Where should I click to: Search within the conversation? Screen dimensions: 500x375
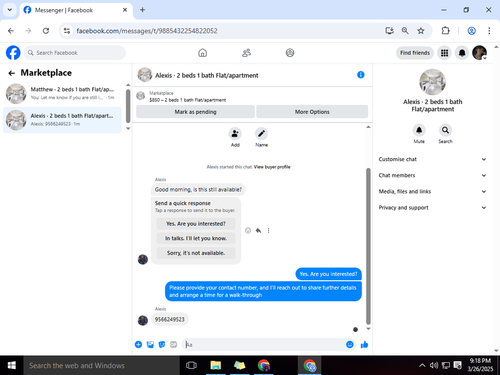tap(445, 130)
